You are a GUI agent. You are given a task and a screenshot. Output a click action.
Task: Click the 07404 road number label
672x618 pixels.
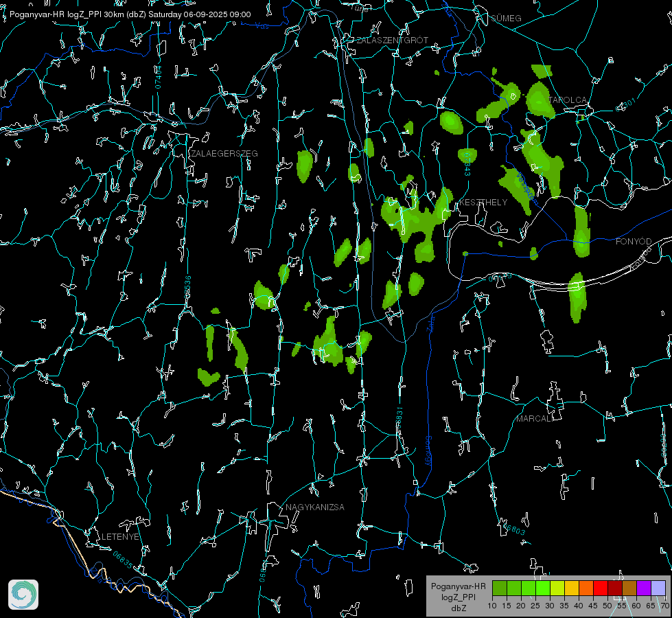[x=159, y=77]
